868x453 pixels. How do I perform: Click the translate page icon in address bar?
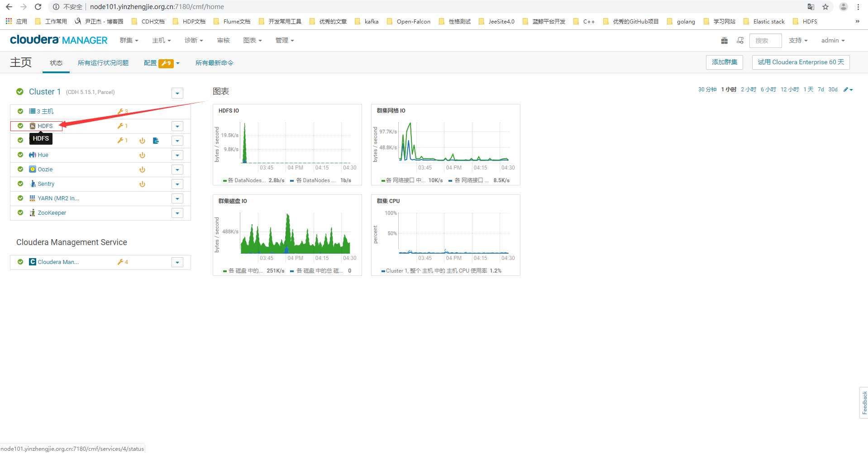[x=811, y=7]
